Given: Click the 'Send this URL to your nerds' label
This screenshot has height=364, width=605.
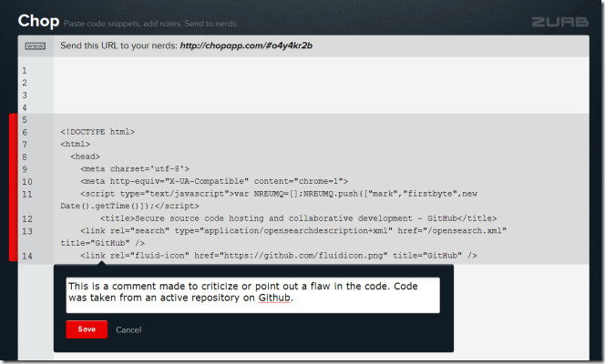Looking at the screenshot, I should pos(118,45).
